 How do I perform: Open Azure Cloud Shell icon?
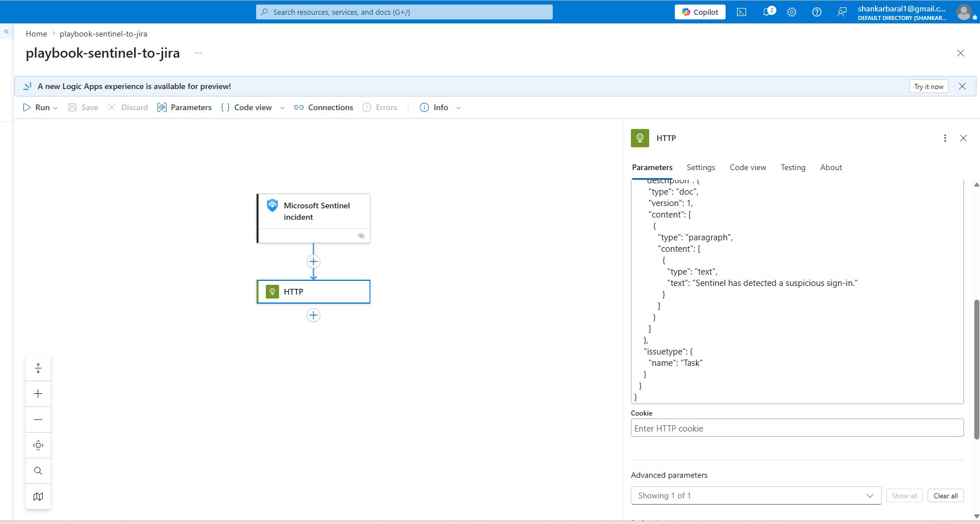pyautogui.click(x=742, y=12)
